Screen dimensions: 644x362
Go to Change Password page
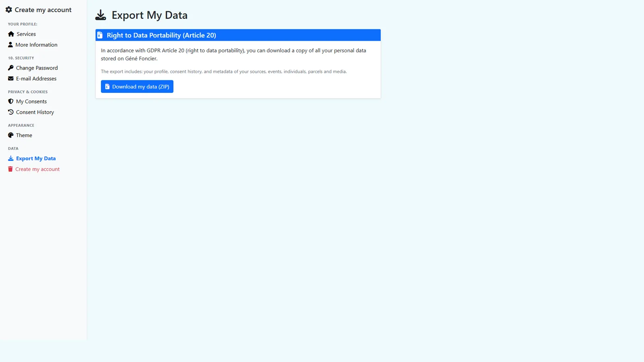tap(37, 68)
